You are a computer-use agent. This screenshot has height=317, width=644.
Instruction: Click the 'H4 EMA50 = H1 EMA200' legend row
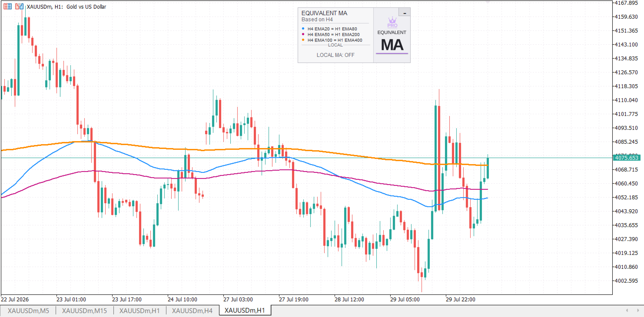click(333, 34)
